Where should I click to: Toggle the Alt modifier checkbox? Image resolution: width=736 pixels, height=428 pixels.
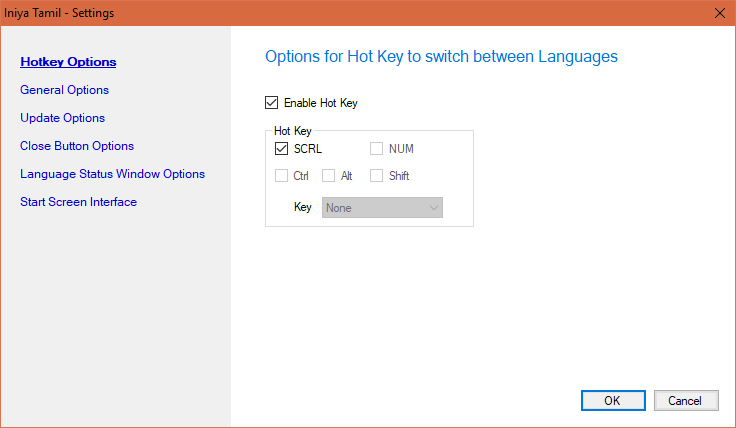tap(328, 176)
